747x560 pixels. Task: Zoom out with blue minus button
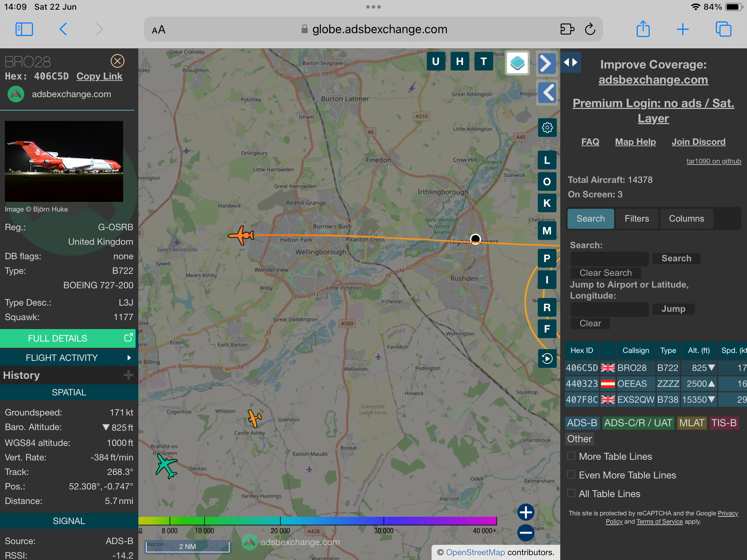point(526,533)
